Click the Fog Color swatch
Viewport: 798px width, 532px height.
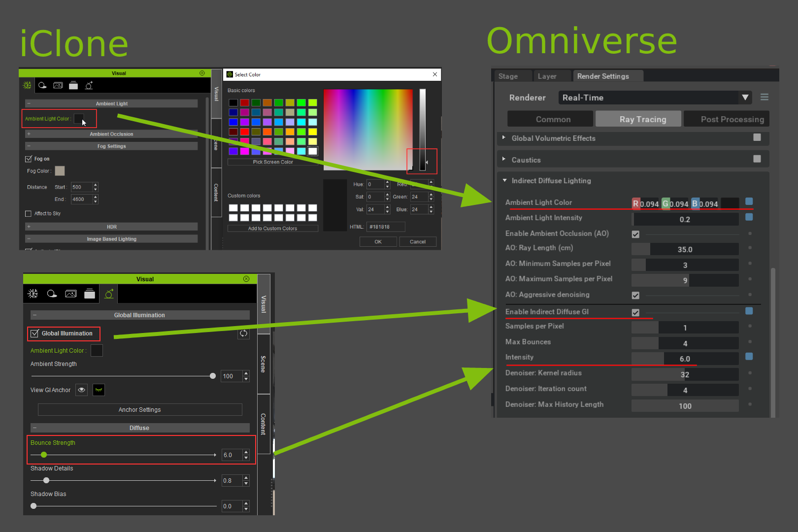[60, 171]
